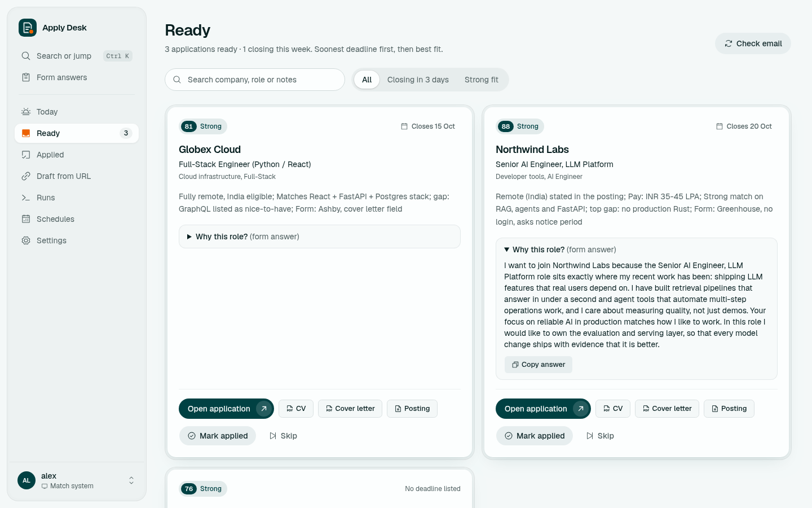The width and height of the screenshot is (812, 508).
Task: Expand Why this role on Globex Cloud
Action: (320, 237)
